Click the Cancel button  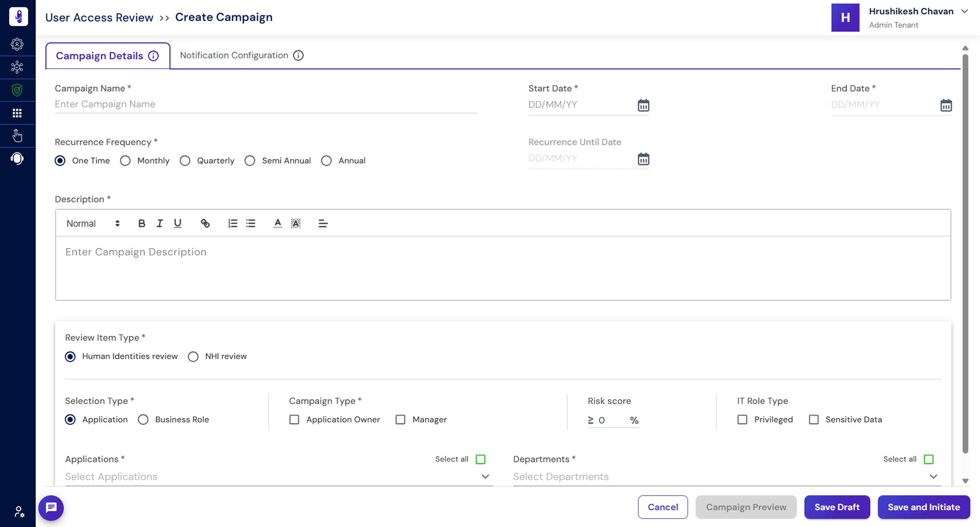pos(663,507)
